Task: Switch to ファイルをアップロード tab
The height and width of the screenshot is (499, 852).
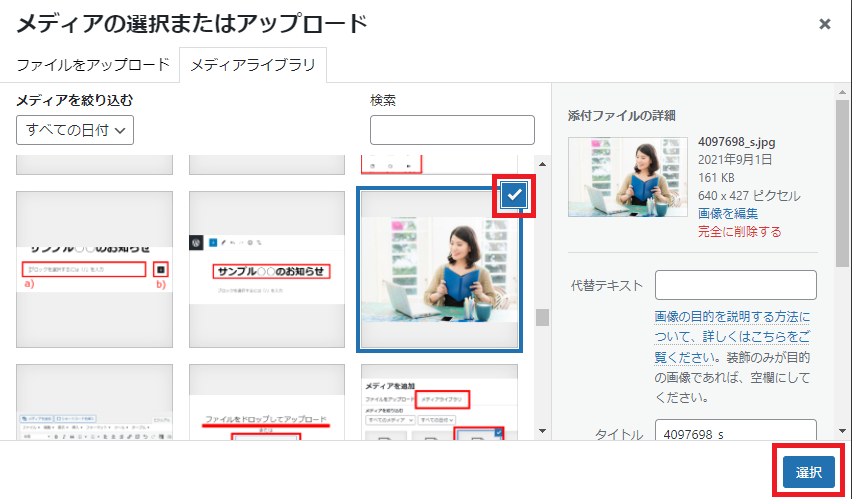Action: click(93, 65)
